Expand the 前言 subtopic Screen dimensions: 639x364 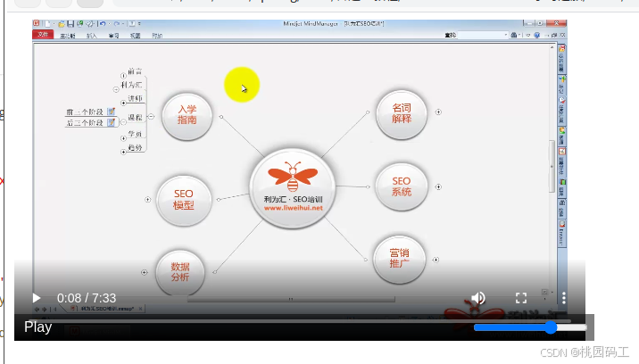(x=123, y=76)
